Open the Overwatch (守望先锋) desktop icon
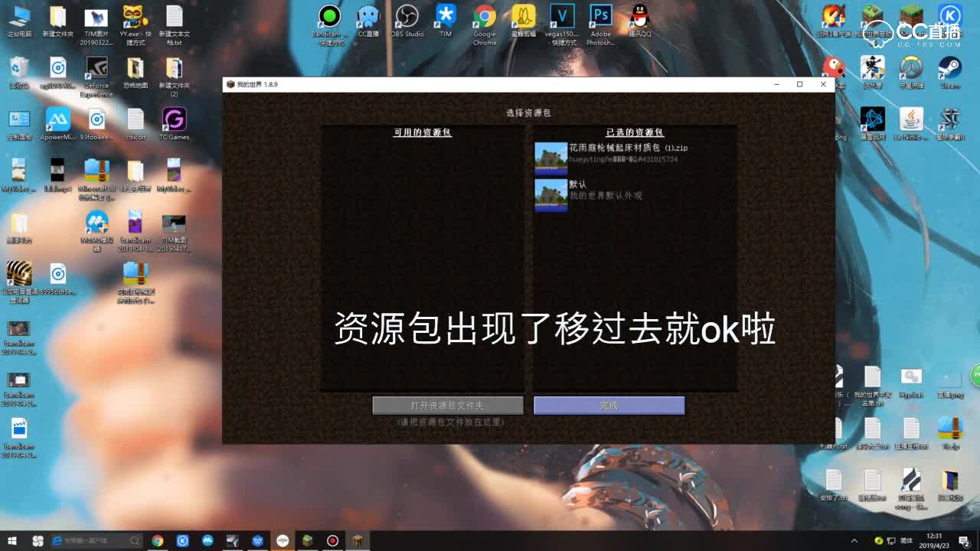The height and width of the screenshot is (551, 980). (x=911, y=73)
